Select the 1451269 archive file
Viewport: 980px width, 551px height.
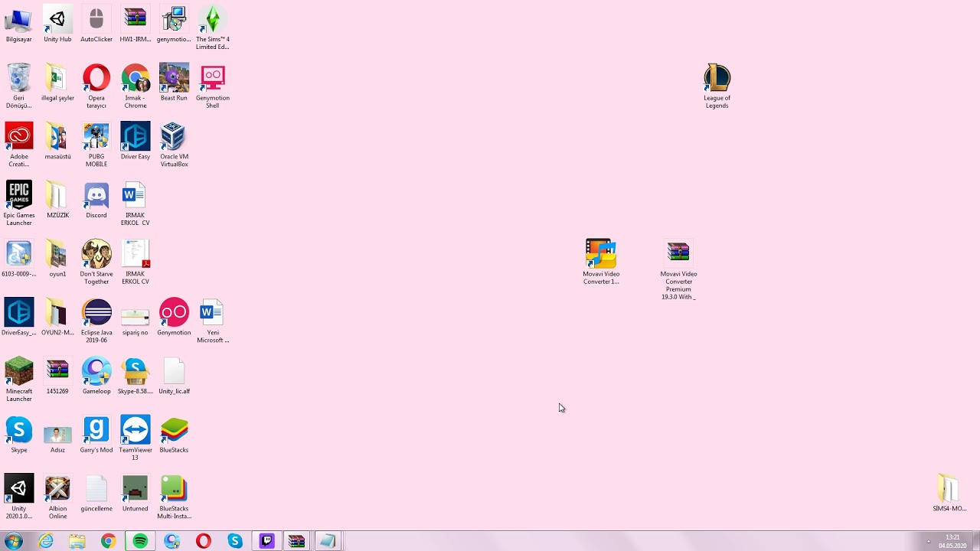pyautogui.click(x=57, y=377)
